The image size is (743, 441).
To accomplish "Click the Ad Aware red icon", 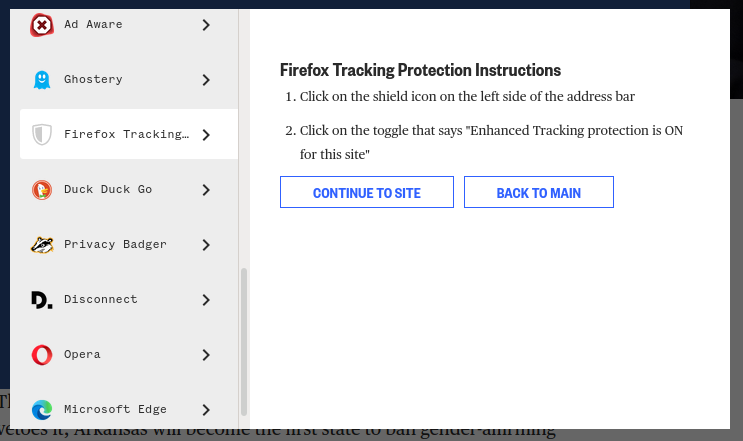I will 42,25.
